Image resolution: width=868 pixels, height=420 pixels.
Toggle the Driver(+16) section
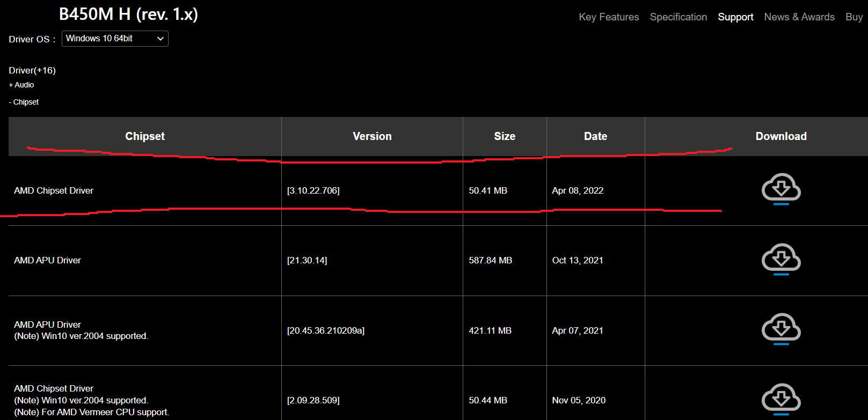click(32, 70)
